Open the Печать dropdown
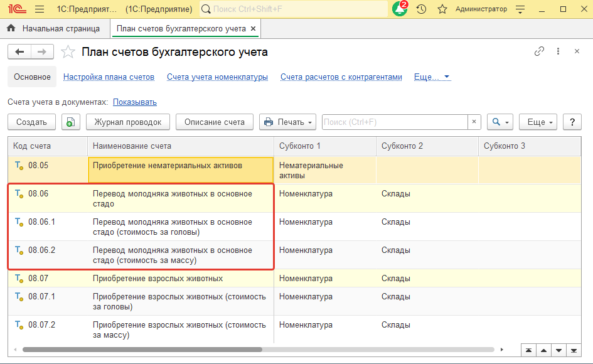This screenshot has height=364, width=593. pyautogui.click(x=287, y=122)
